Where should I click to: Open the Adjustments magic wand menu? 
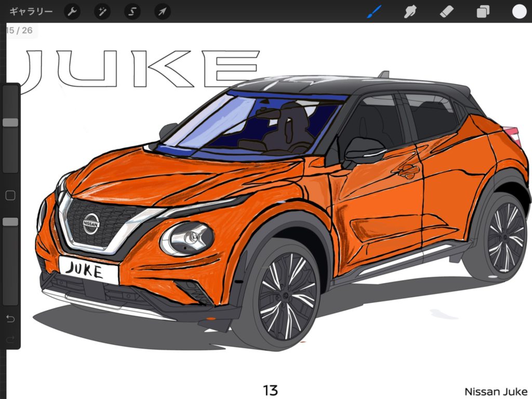click(102, 12)
